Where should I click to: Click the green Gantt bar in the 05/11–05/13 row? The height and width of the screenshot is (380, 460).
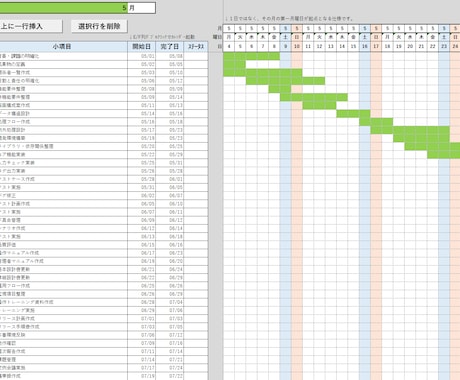pos(319,105)
